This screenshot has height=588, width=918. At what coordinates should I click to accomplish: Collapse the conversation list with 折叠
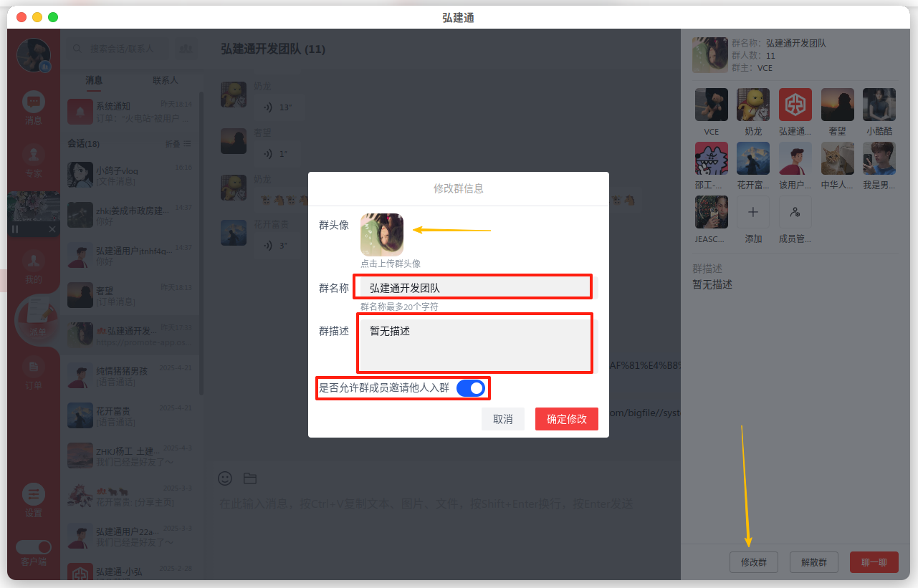(178, 144)
